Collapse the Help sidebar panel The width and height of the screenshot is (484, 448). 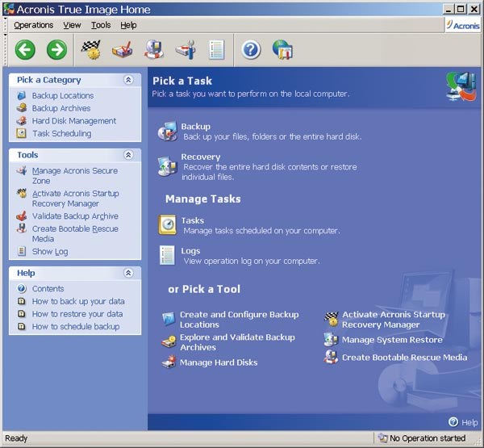point(128,273)
